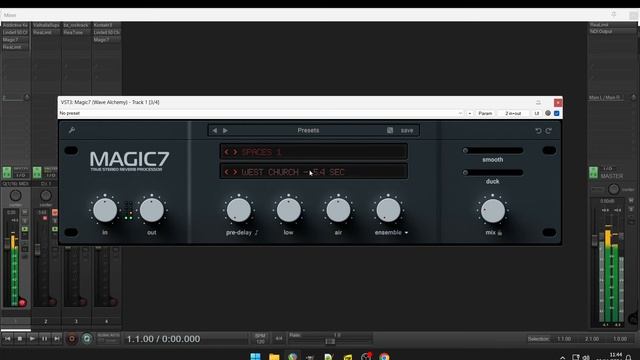Pause playback in transport bar
The width and height of the screenshot is (640, 360).
click(44, 339)
